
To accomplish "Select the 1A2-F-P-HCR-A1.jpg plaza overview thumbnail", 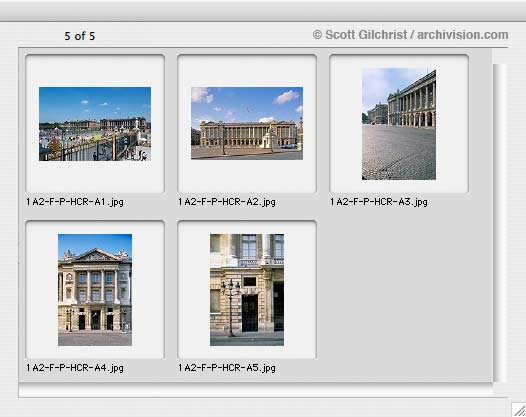I will coord(95,124).
